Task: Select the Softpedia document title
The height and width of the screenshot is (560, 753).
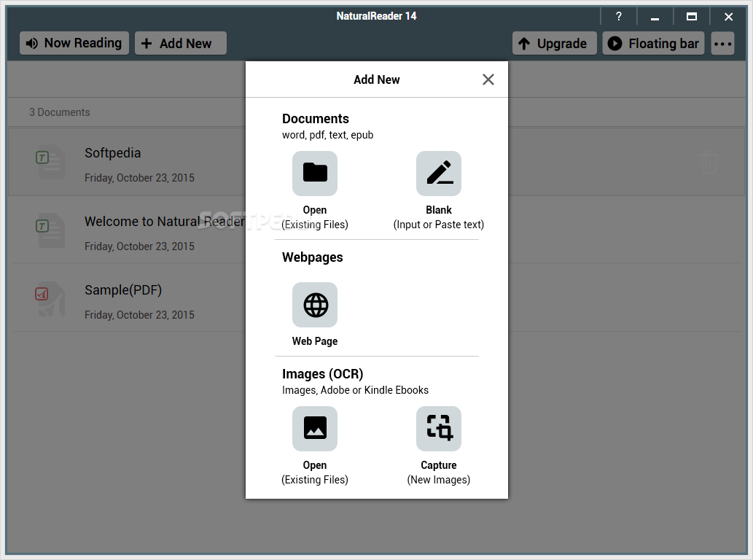Action: click(113, 152)
